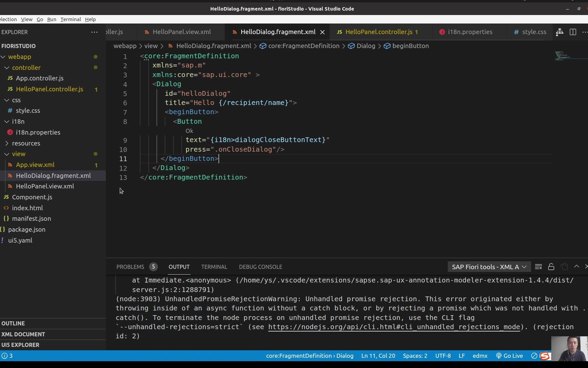Change language mode edmx in status bar
The height and width of the screenshot is (368, 588).
point(480,356)
